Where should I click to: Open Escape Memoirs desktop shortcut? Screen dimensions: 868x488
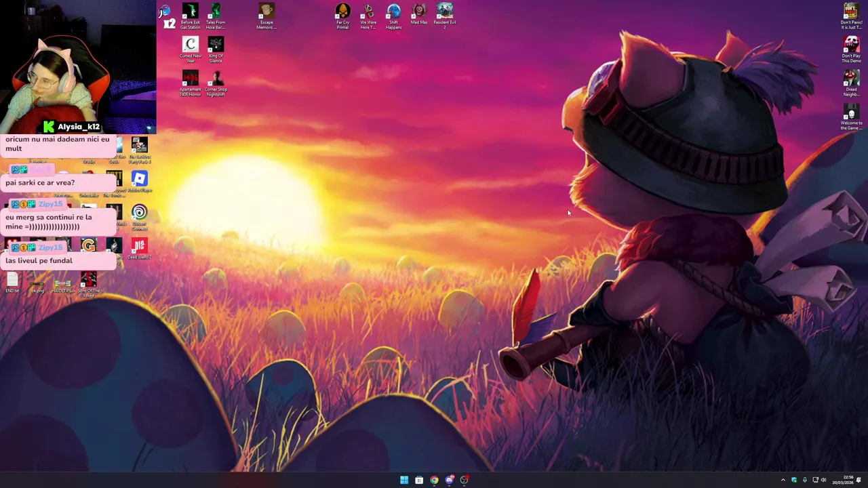[267, 16]
